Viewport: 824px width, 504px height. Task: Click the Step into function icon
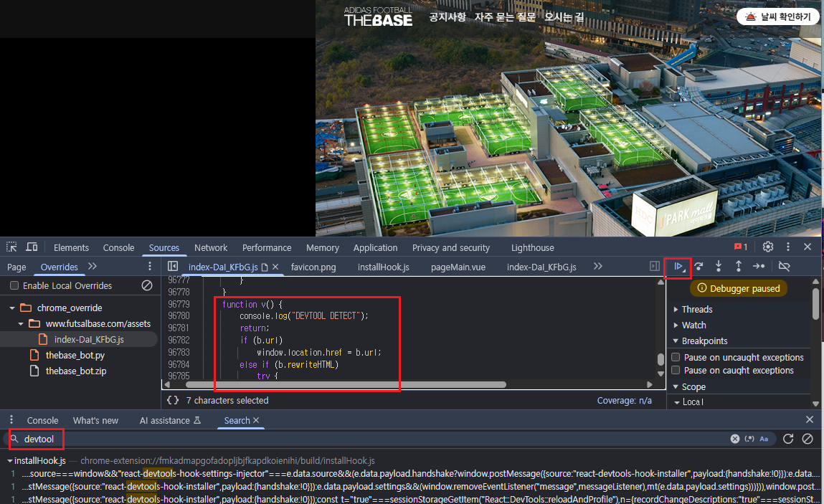click(x=719, y=267)
